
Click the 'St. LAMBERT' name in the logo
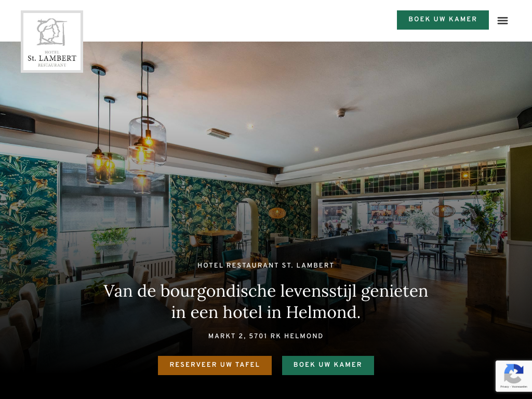tap(52, 58)
